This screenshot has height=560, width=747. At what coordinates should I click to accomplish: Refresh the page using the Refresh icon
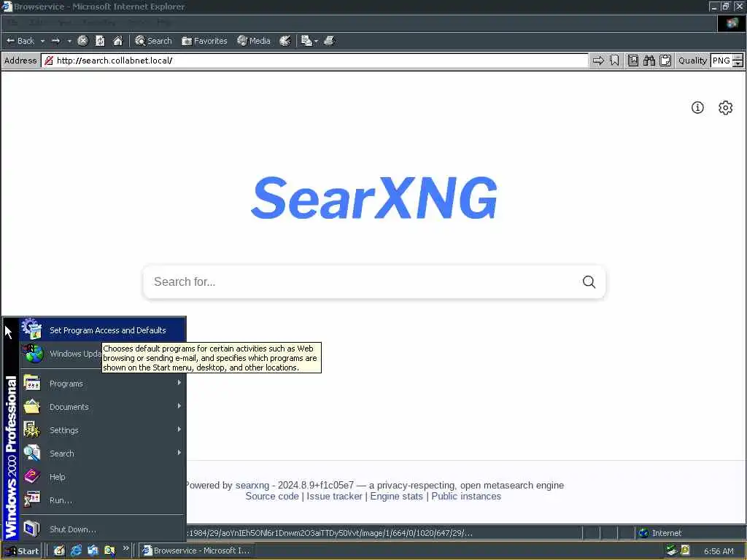[x=100, y=41]
